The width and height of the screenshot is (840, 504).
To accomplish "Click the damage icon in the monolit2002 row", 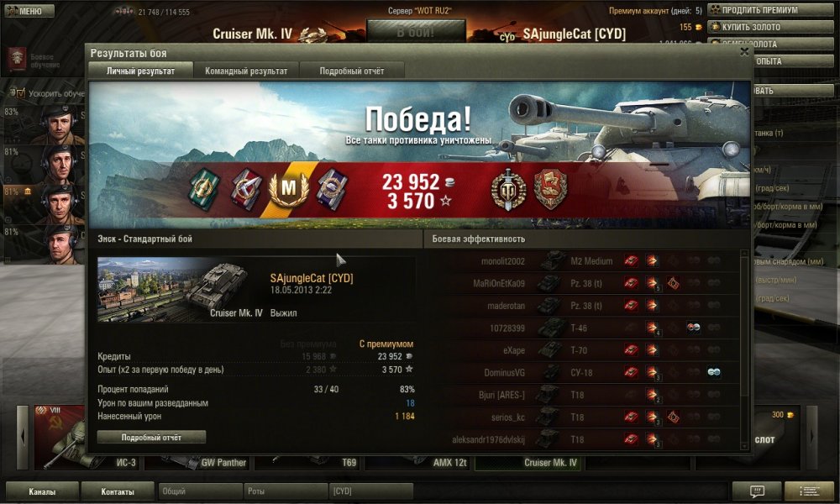I will tap(652, 261).
